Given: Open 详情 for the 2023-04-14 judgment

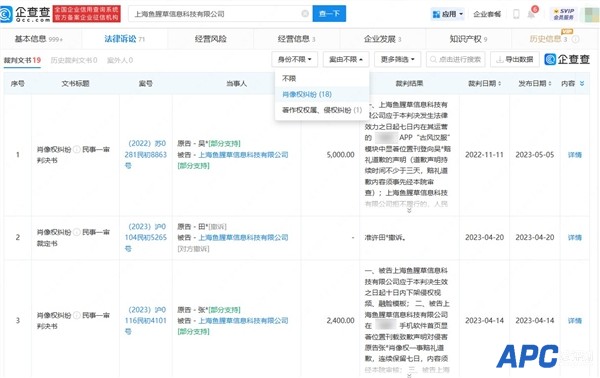Looking at the screenshot, I should tap(575, 321).
